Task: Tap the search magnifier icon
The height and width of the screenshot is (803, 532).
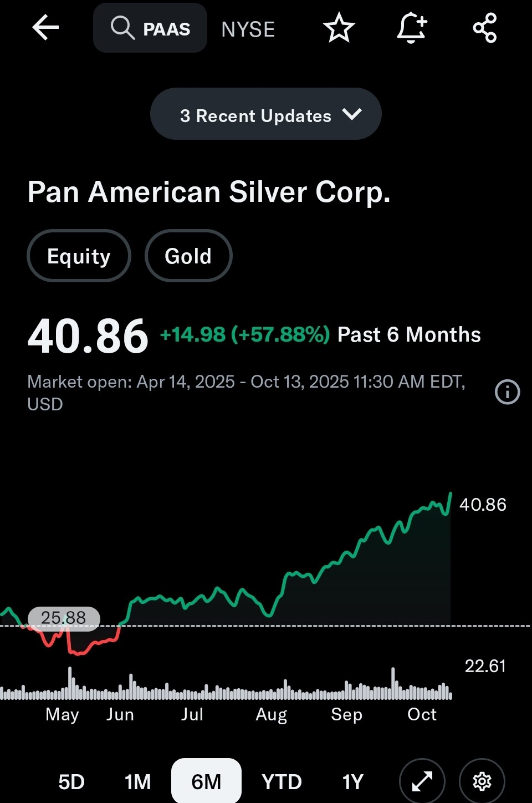Action: point(122,28)
